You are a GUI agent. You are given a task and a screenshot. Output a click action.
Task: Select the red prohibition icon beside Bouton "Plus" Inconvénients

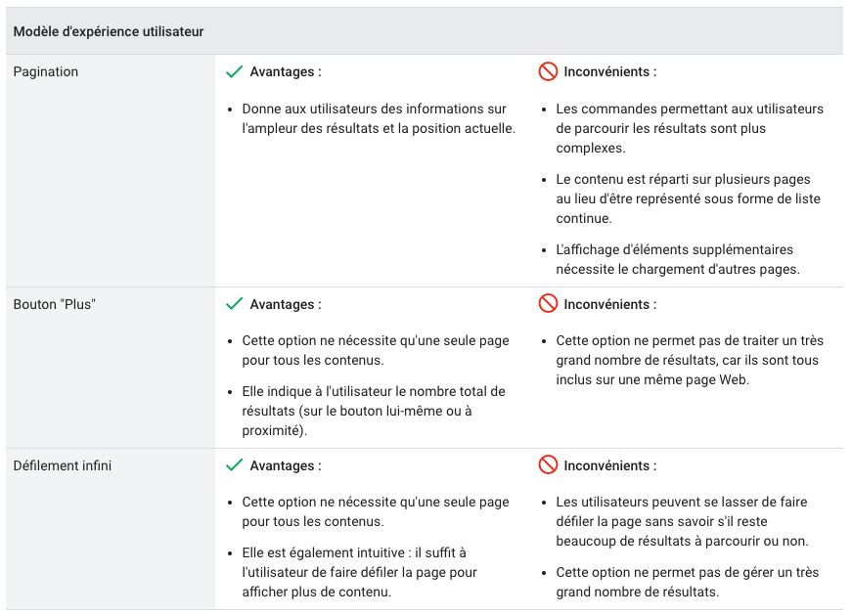coord(548,304)
